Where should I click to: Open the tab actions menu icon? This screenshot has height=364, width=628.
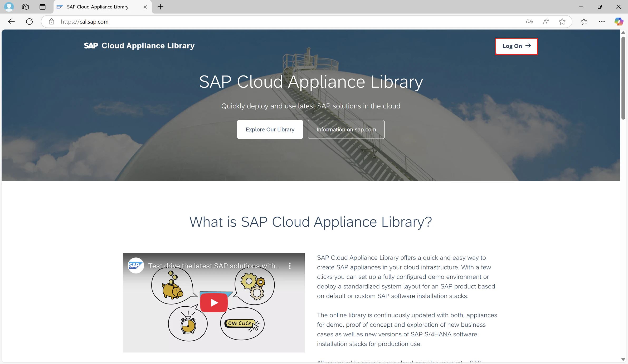tap(42, 7)
